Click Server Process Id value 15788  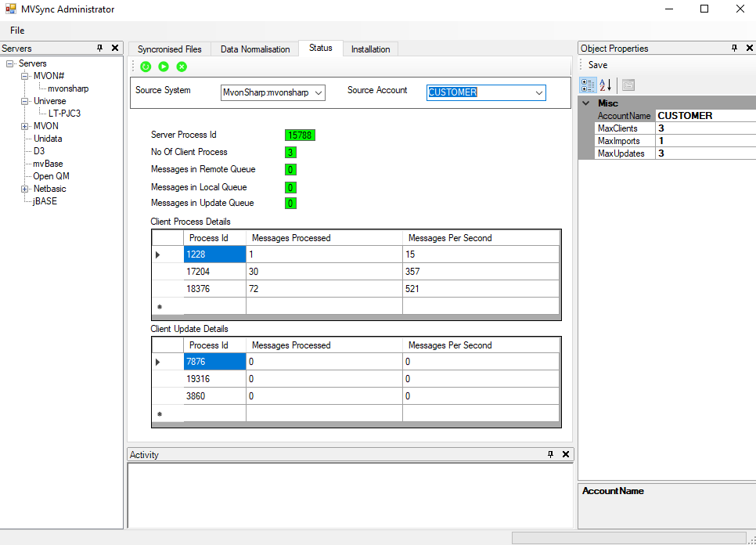(300, 135)
